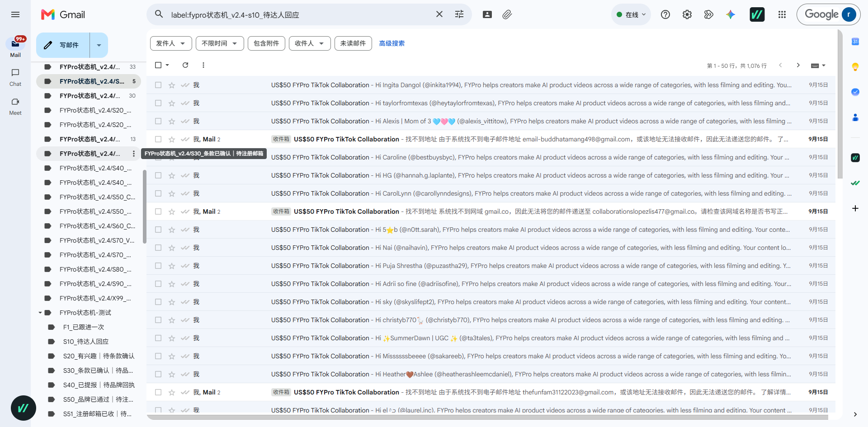Star the Puja Shrestha email
Screen dimensions: 868x427
point(172,266)
